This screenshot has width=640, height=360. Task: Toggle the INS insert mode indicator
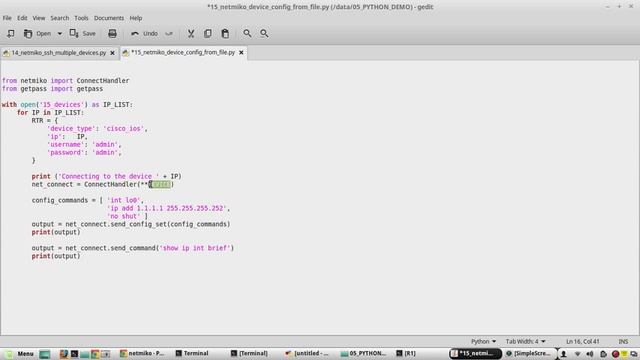(x=623, y=341)
